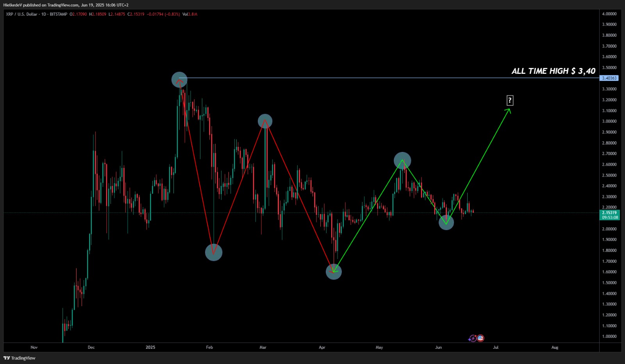The width and height of the screenshot is (625, 364).
Task: Click the 2.50000 price scale label
Action: pyautogui.click(x=609, y=175)
